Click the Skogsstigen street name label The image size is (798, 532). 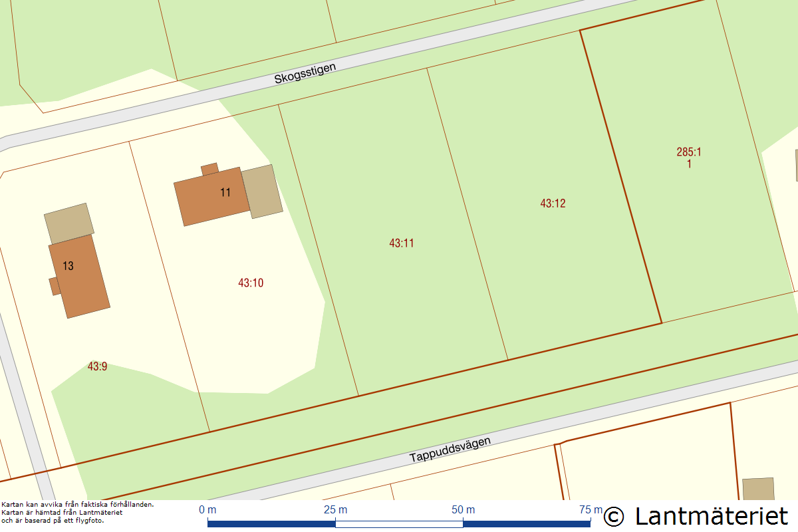305,73
